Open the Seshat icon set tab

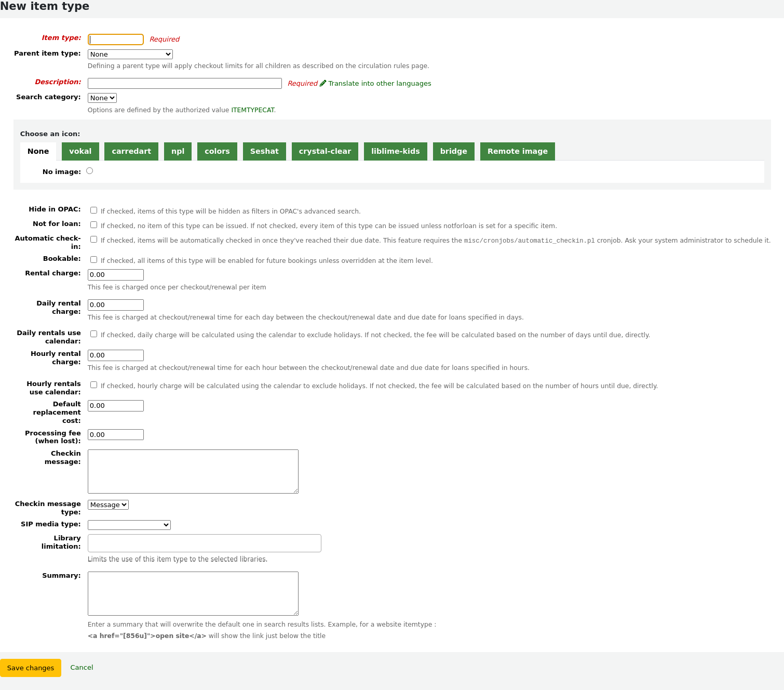(264, 151)
